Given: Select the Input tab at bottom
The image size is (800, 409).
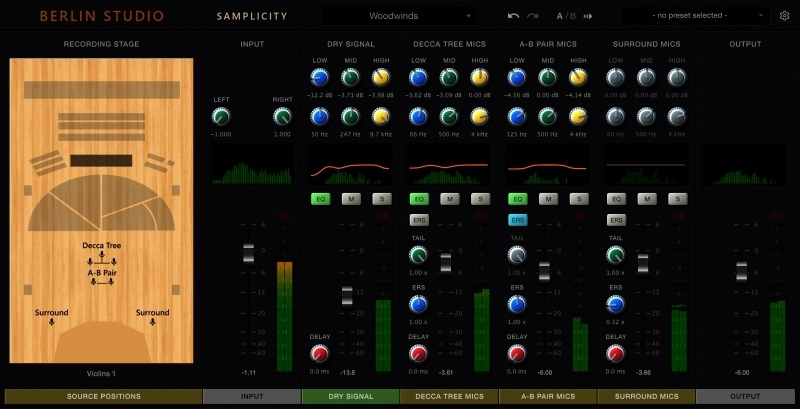Looking at the screenshot, I should pos(252,396).
